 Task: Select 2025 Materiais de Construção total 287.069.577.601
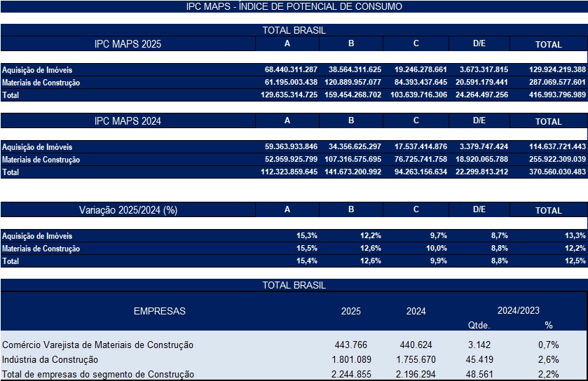coord(557,82)
